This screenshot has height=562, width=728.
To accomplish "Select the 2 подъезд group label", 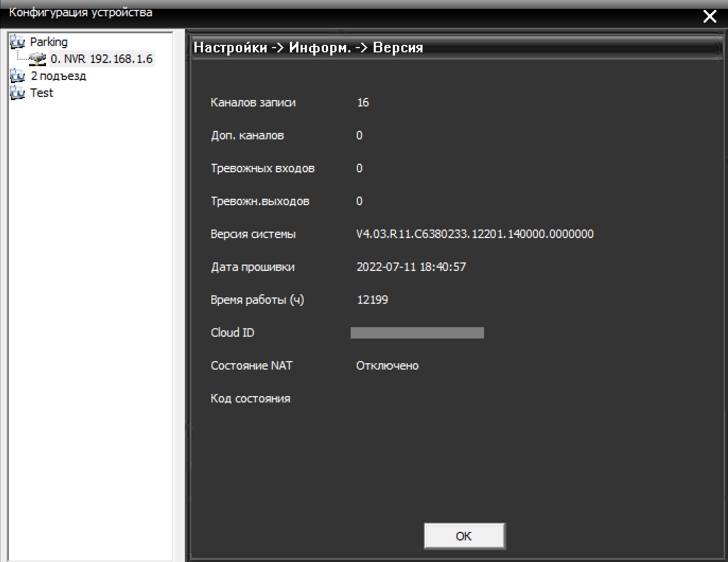I will click(58, 76).
